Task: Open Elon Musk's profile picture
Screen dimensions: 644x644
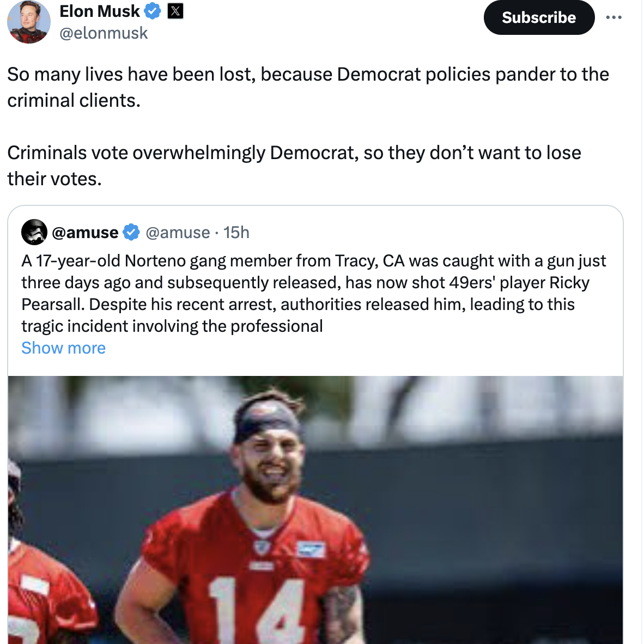Action: pos(28,22)
